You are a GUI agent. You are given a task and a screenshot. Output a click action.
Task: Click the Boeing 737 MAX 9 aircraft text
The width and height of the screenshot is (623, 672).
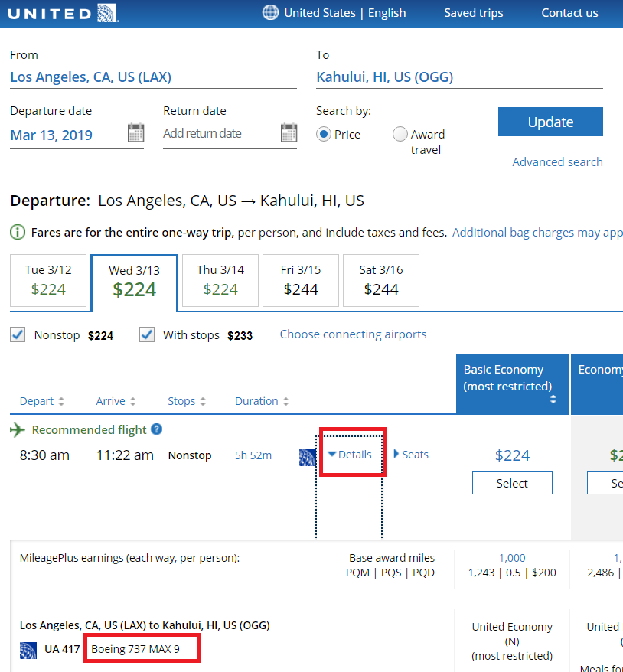[x=135, y=649]
